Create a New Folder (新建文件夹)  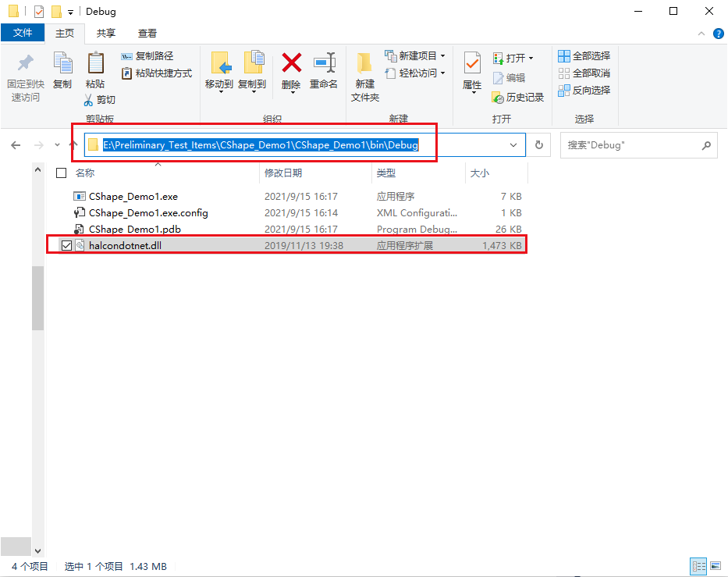pyautogui.click(x=365, y=77)
